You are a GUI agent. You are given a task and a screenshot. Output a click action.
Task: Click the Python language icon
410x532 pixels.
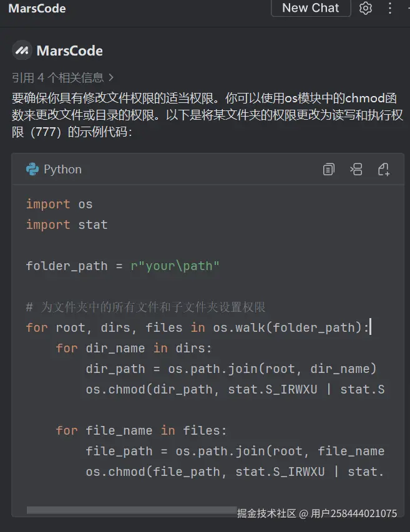coord(32,169)
